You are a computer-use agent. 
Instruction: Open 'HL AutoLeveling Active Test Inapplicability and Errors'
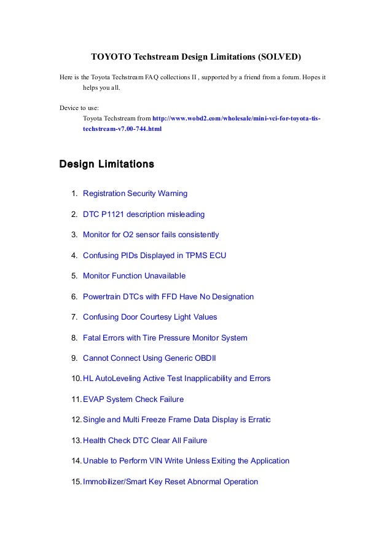click(x=176, y=379)
